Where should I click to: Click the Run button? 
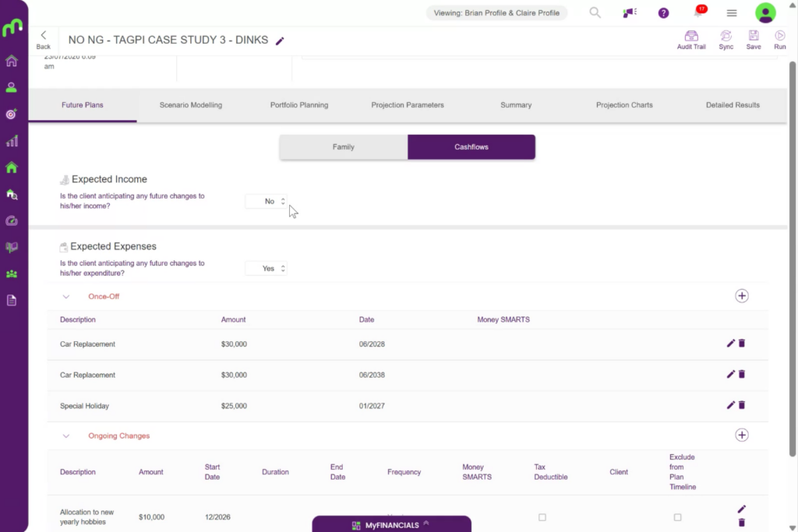[779, 40]
